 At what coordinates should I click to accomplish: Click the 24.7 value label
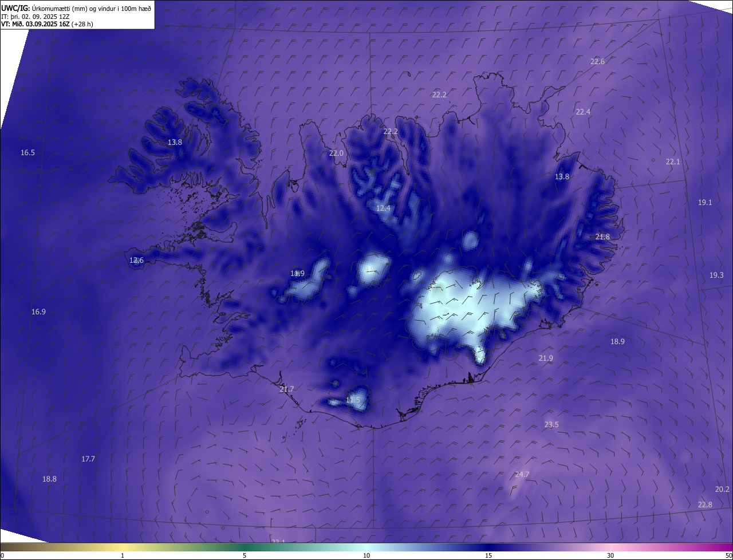pos(522,474)
